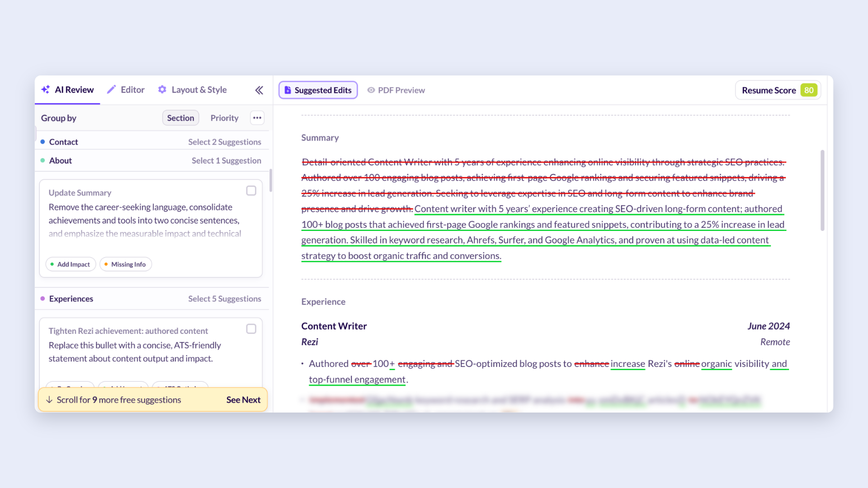This screenshot has width=868, height=488.
Task: Click the See Next button
Action: [x=243, y=400]
